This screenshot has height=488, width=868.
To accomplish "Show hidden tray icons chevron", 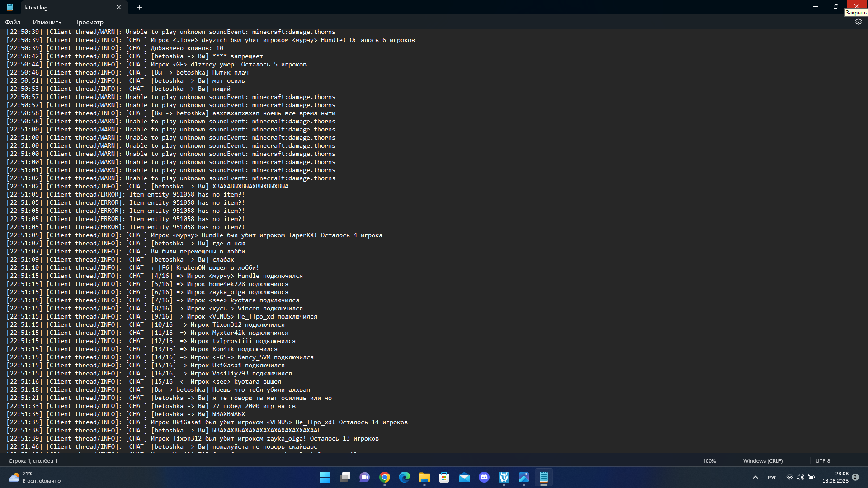I will click(755, 477).
